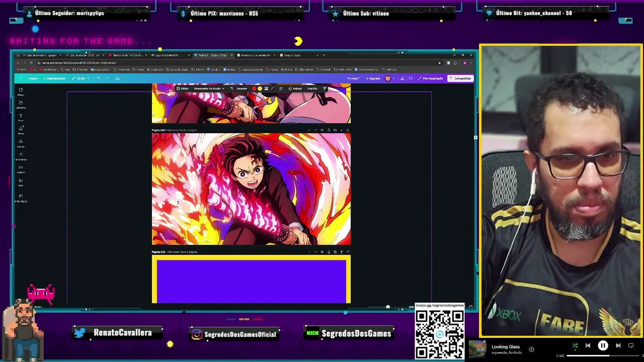Viewport: 644px width, 362px height.
Task: Skip to the next track
Action: (618, 346)
